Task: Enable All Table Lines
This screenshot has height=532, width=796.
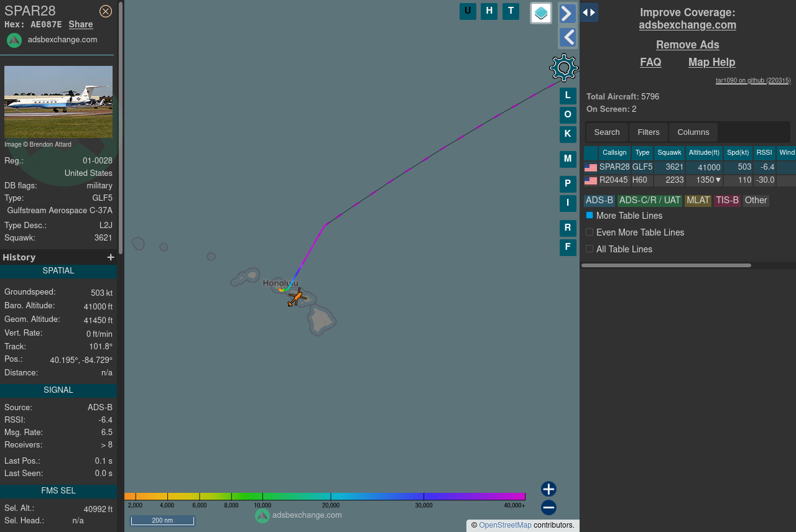Action: coord(590,249)
